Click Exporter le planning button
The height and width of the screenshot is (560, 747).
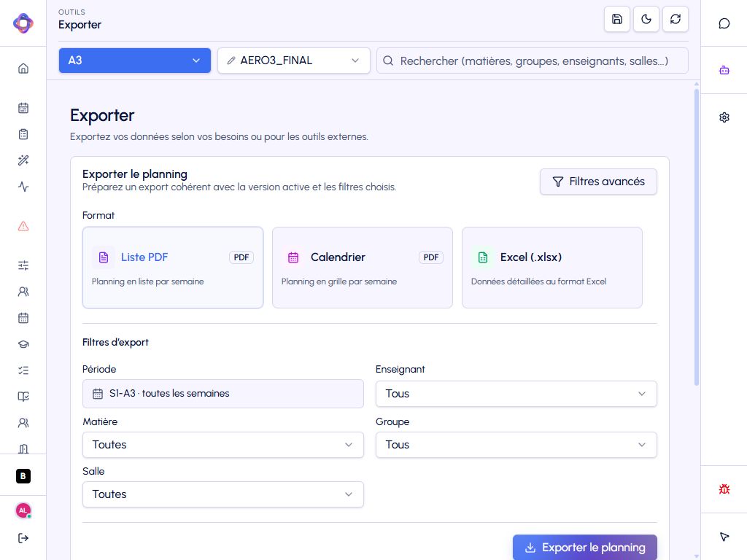[585, 548]
